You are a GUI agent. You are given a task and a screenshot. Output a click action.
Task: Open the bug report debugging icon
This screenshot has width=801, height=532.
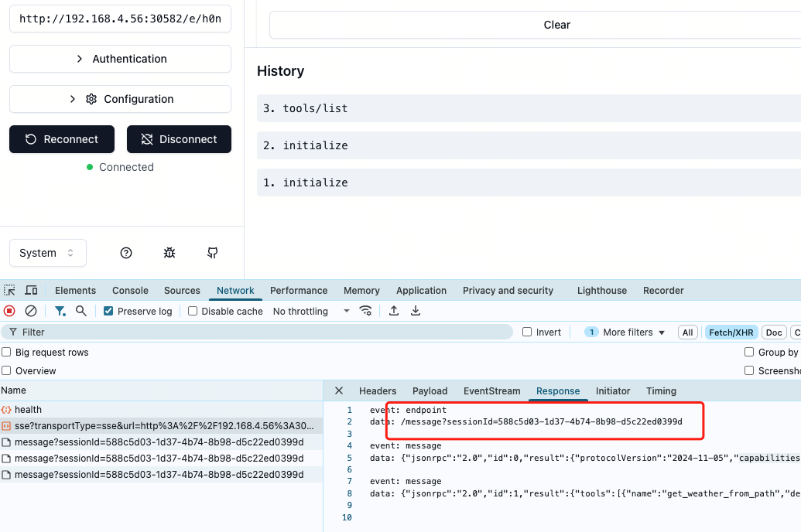(x=169, y=253)
